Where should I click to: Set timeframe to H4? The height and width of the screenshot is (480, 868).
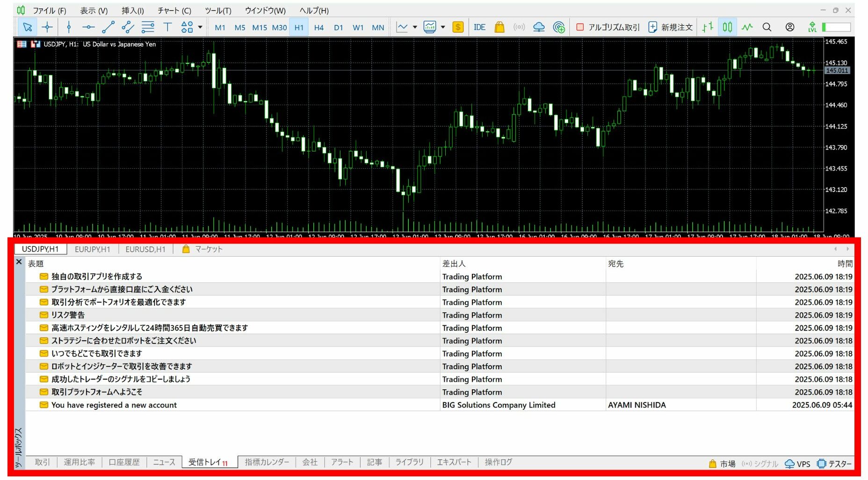pyautogui.click(x=319, y=27)
